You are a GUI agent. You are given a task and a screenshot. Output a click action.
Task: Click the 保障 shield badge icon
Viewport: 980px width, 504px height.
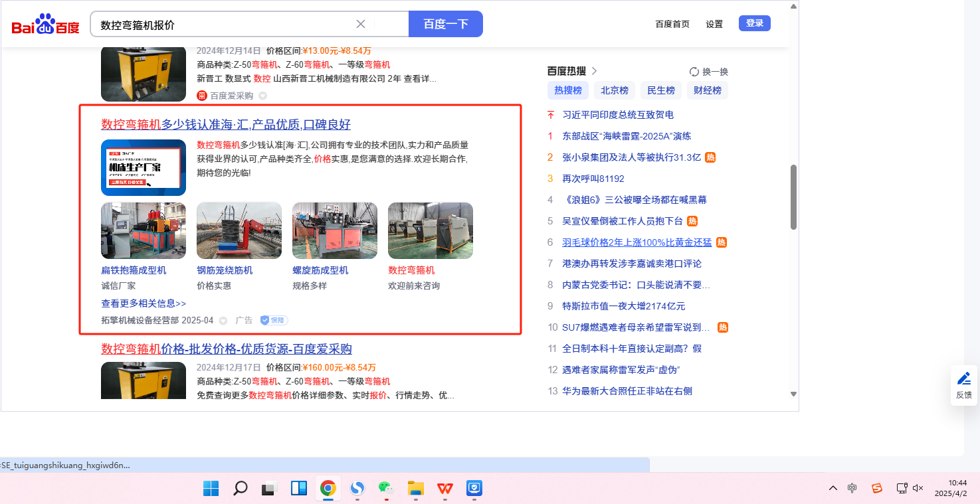point(274,321)
